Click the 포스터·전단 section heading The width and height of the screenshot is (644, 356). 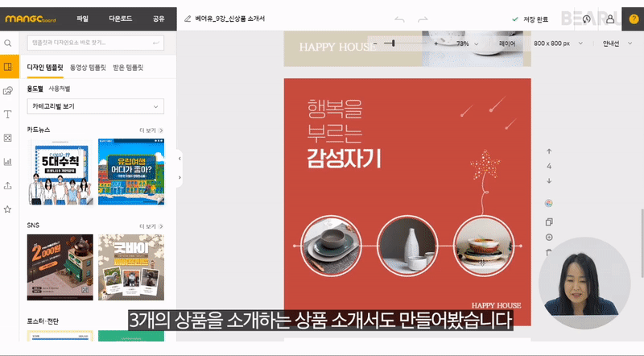click(x=43, y=321)
